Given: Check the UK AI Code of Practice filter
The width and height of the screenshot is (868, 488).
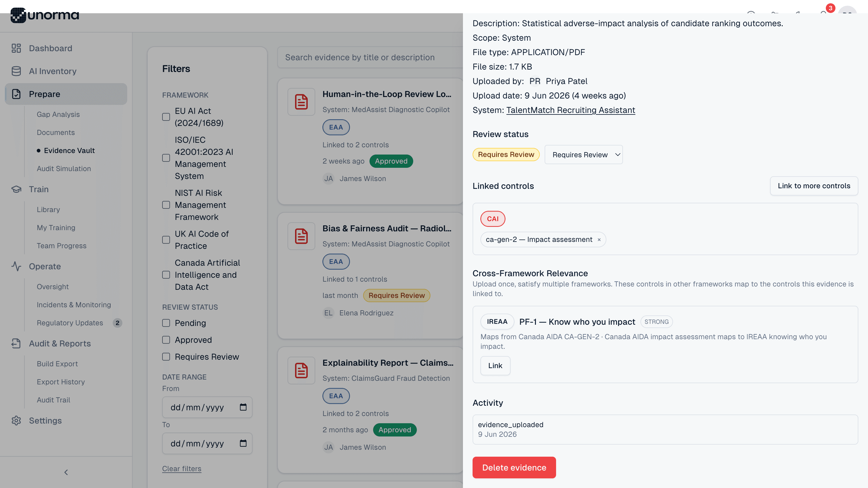Looking at the screenshot, I should pyautogui.click(x=166, y=240).
